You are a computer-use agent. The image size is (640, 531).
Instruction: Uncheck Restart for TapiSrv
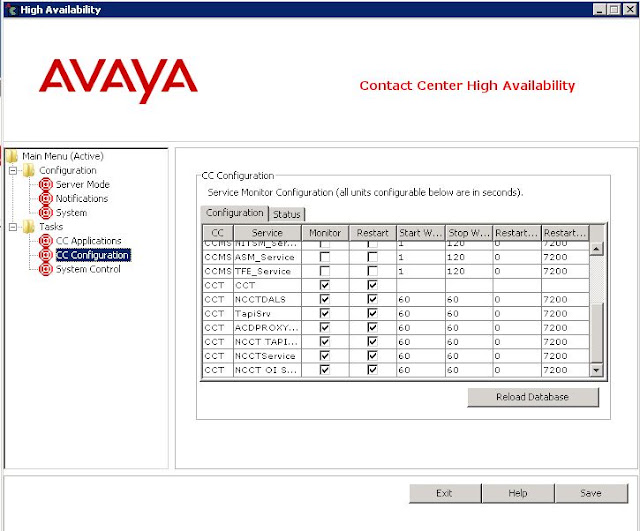pos(372,313)
